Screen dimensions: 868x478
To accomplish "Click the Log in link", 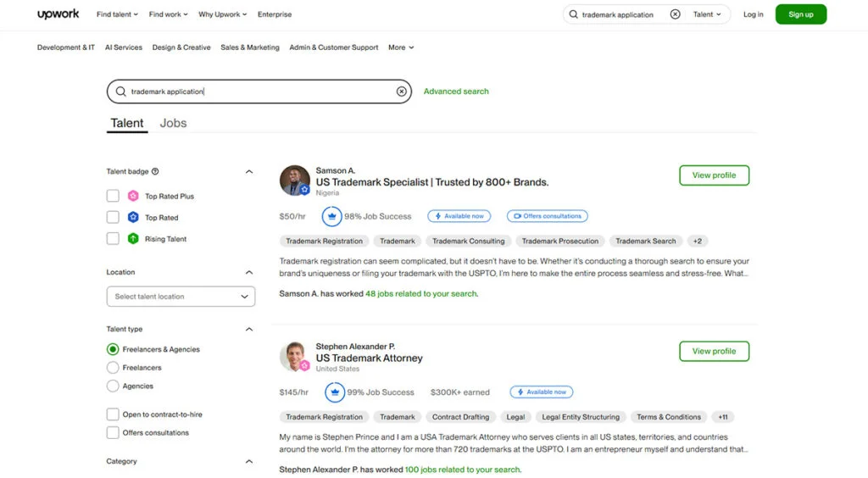I will pyautogui.click(x=753, y=14).
